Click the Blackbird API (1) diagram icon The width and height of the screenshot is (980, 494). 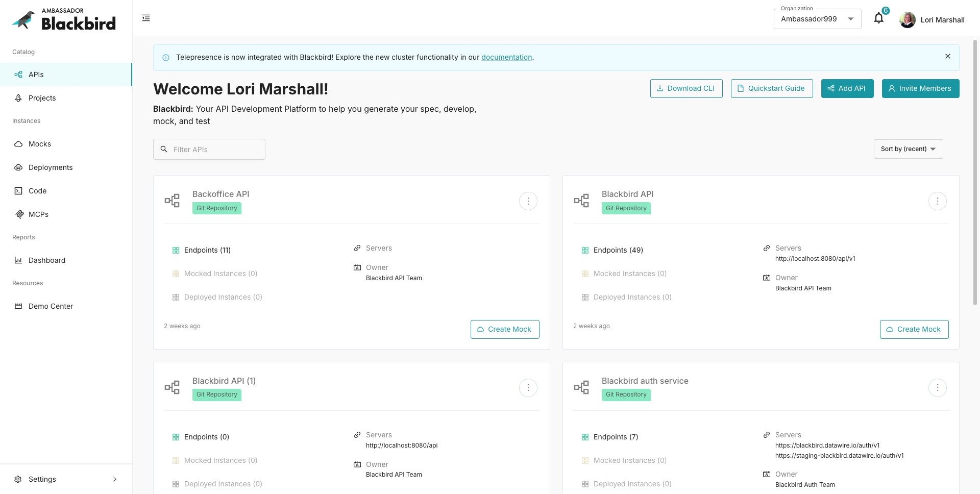click(172, 387)
